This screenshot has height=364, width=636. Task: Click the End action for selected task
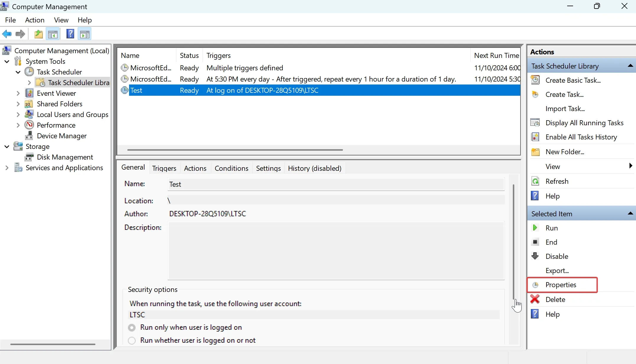[x=551, y=242]
